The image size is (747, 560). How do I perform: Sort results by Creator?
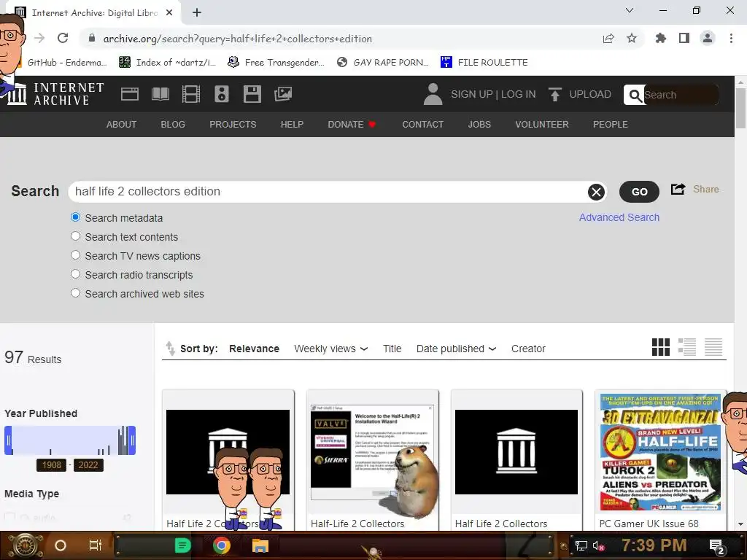pos(528,349)
